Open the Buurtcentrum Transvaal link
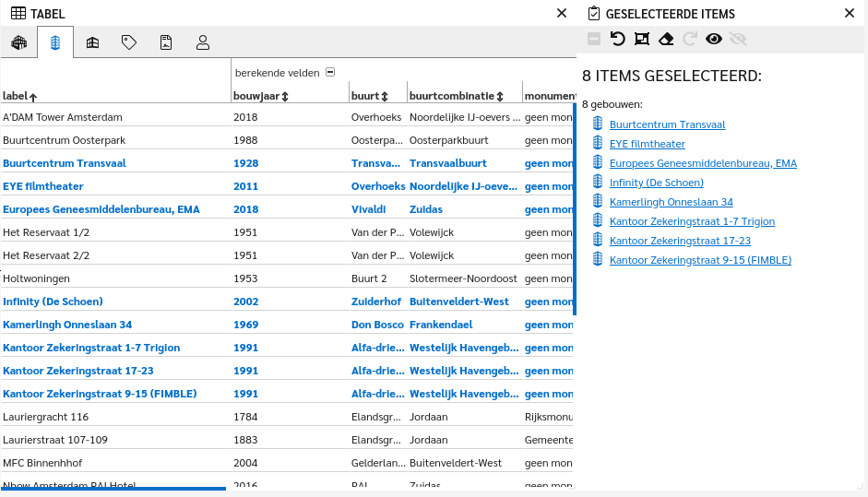 (x=667, y=124)
